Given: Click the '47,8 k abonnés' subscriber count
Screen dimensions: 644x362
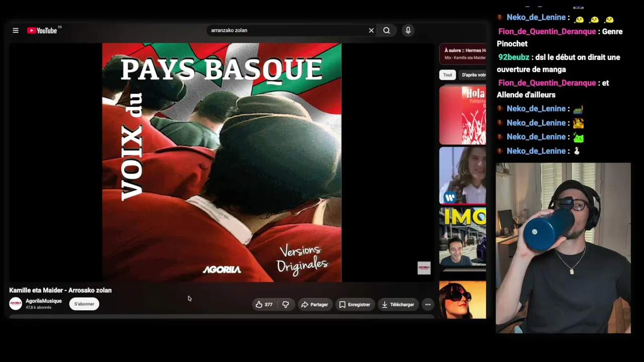Looking at the screenshot, I should 39,308.
